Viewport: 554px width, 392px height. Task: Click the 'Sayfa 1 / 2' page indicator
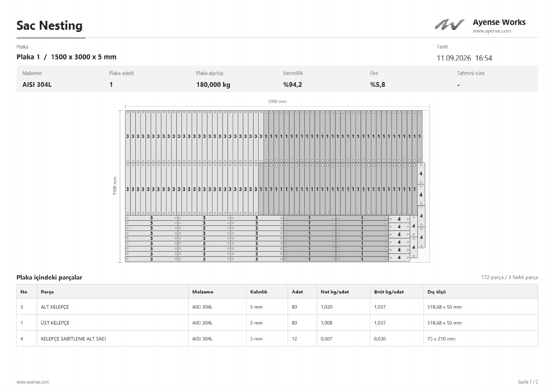pos(528,382)
